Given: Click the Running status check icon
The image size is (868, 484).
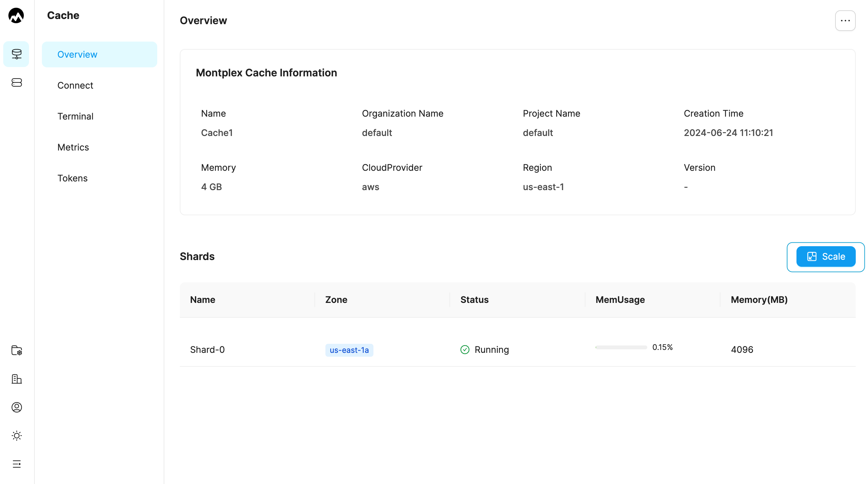Looking at the screenshot, I should [x=465, y=350].
